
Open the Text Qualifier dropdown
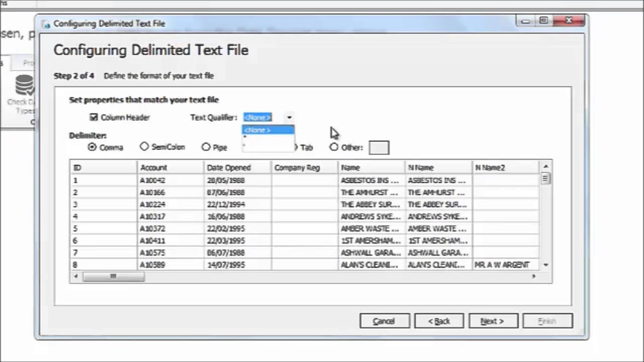(289, 117)
